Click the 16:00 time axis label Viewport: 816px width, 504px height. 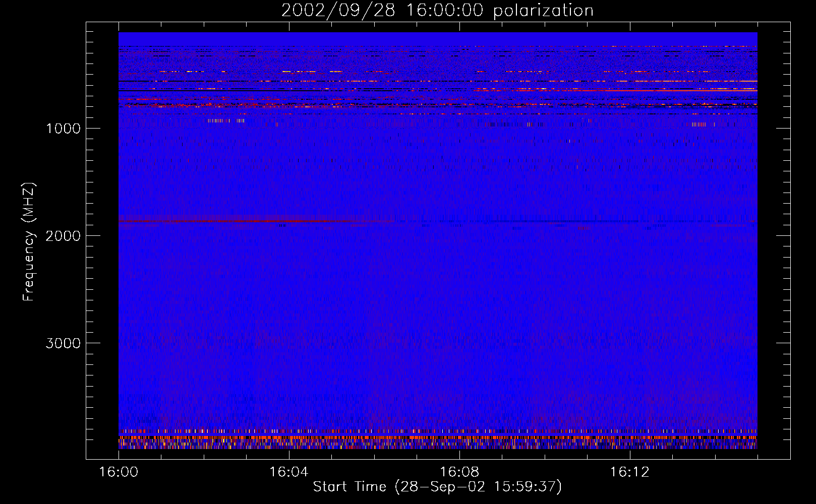(119, 472)
